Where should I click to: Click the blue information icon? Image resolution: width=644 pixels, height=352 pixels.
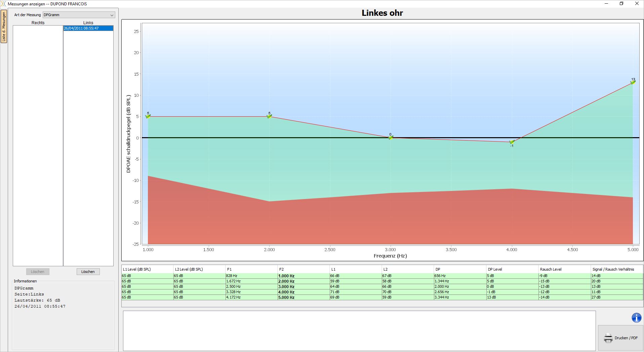(636, 318)
